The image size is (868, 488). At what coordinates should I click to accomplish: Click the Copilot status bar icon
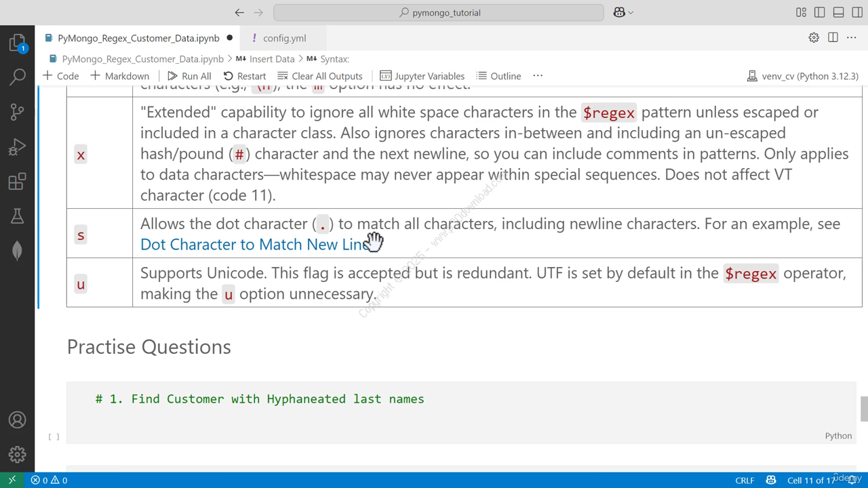tap(771, 480)
